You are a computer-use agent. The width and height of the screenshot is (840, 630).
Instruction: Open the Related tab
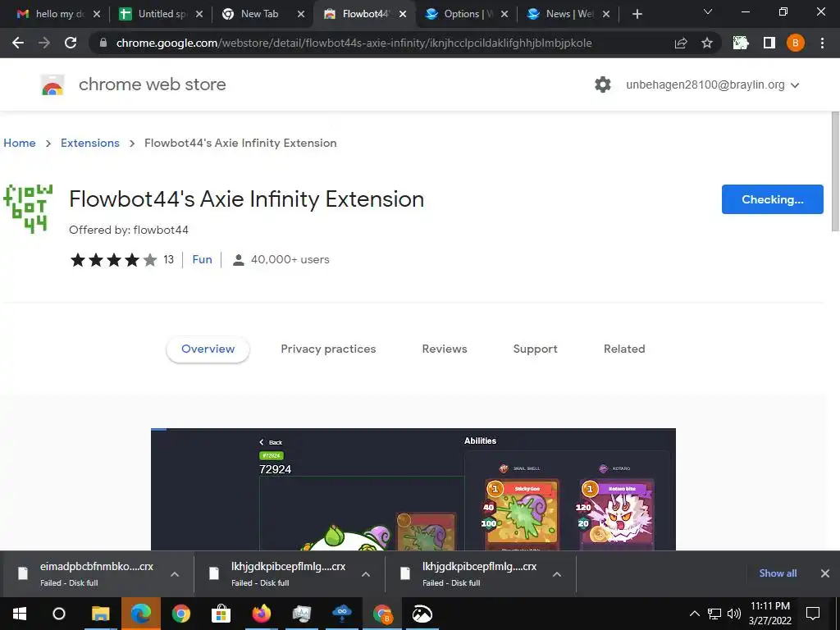pyautogui.click(x=624, y=349)
